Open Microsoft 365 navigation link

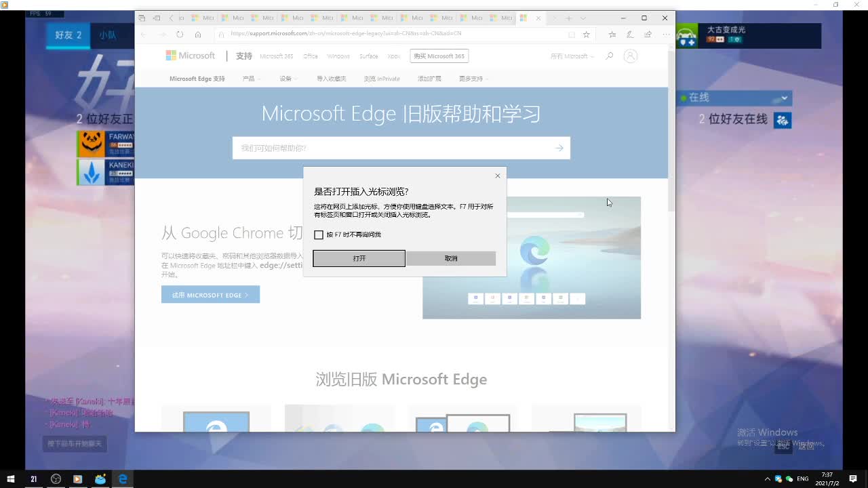coord(277,56)
